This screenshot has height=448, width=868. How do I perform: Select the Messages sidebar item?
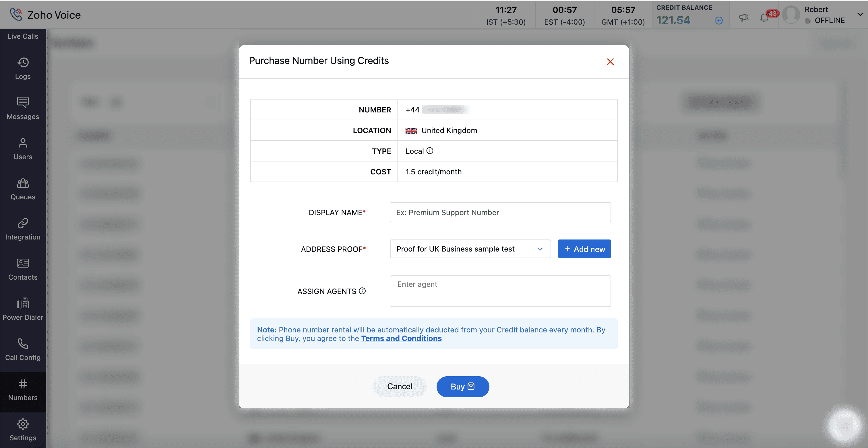(23, 109)
